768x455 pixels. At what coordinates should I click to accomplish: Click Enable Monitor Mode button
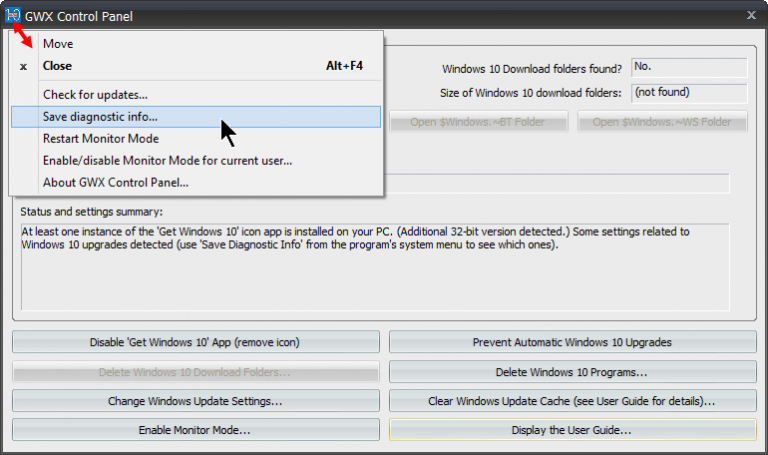click(x=195, y=430)
